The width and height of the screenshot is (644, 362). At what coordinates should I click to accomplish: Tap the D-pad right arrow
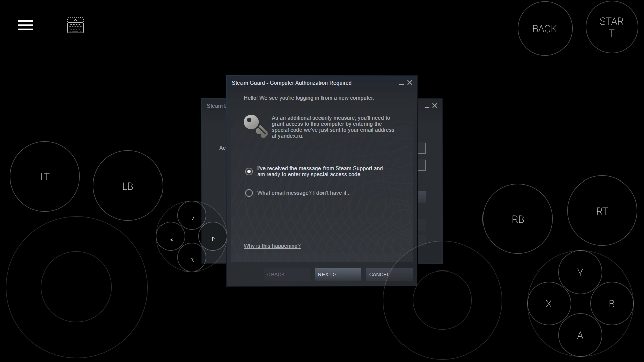pyautogui.click(x=213, y=236)
